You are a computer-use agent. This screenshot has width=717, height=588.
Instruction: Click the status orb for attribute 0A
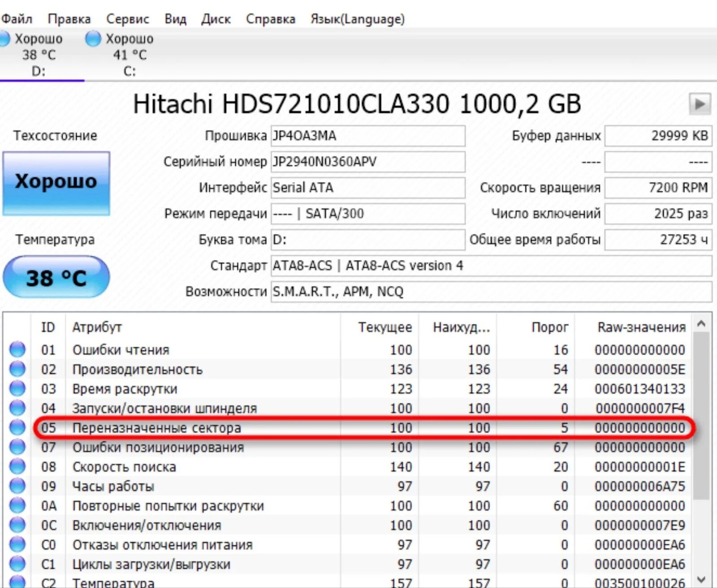point(17,505)
